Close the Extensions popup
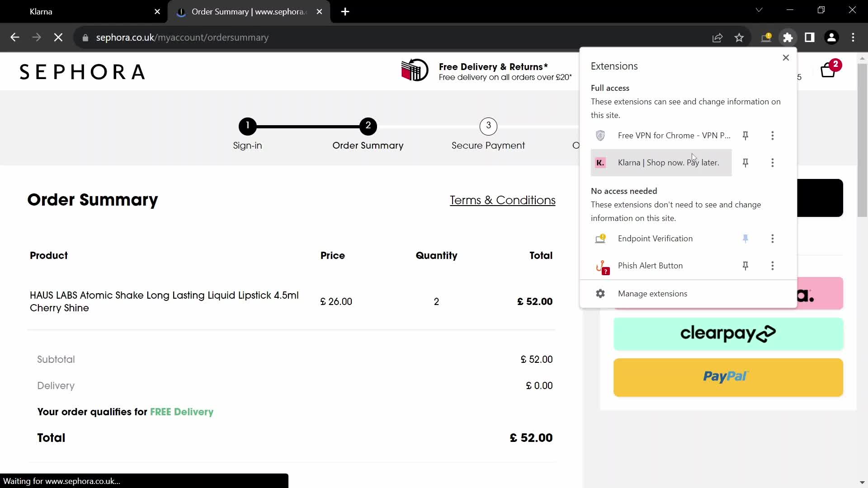The height and width of the screenshot is (488, 868). click(786, 57)
